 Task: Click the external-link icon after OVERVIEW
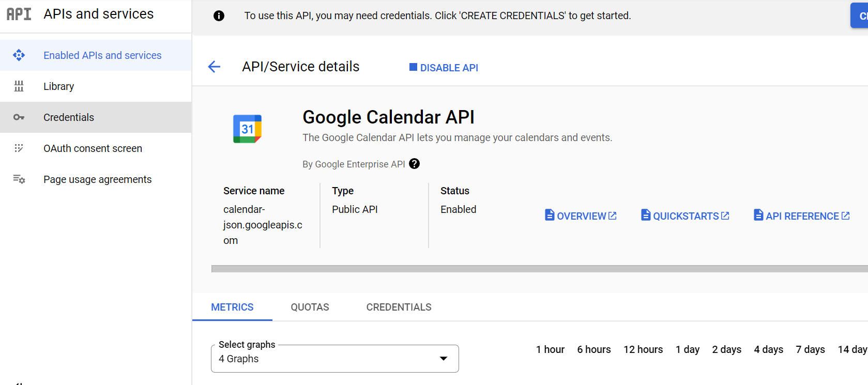[x=613, y=215]
